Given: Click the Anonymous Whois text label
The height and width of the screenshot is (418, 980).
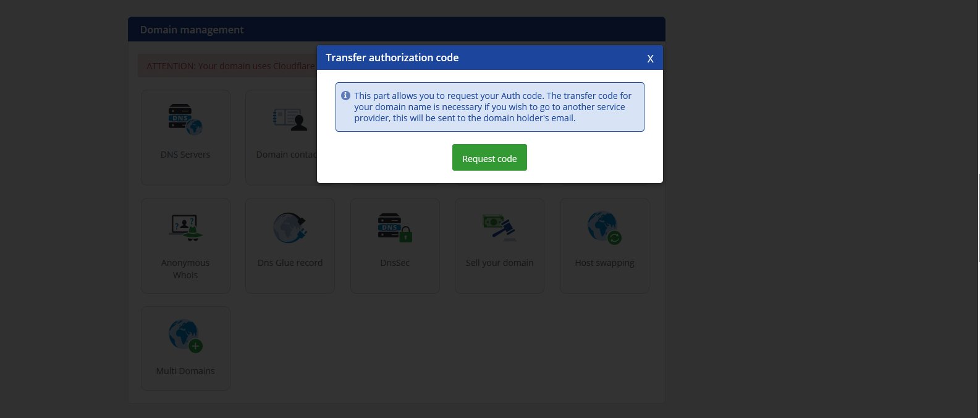Looking at the screenshot, I should coord(185,269).
